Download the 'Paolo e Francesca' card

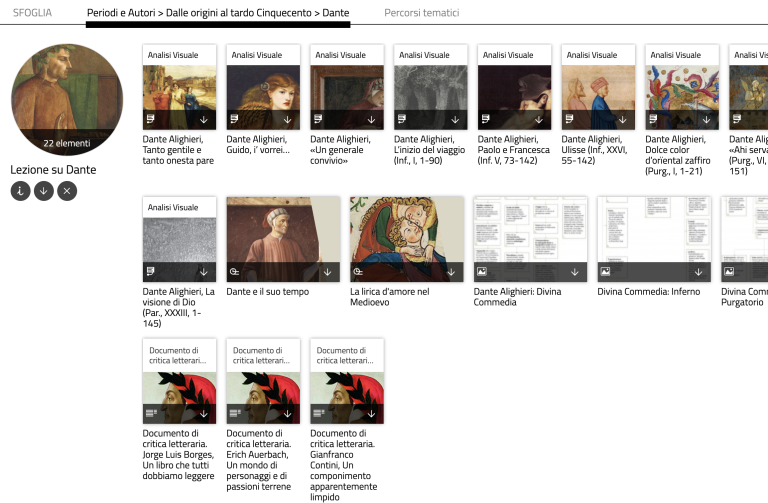(539, 119)
